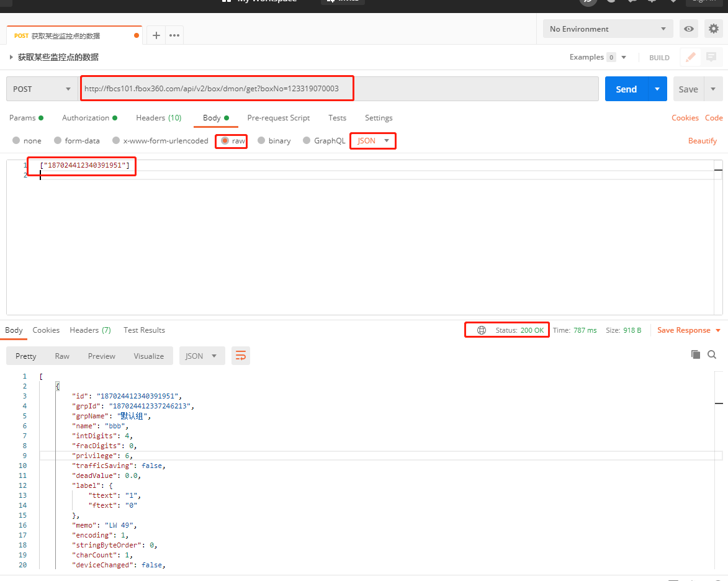Click the "privilege": 6 response line
The width and height of the screenshot is (728, 581).
coord(102,456)
